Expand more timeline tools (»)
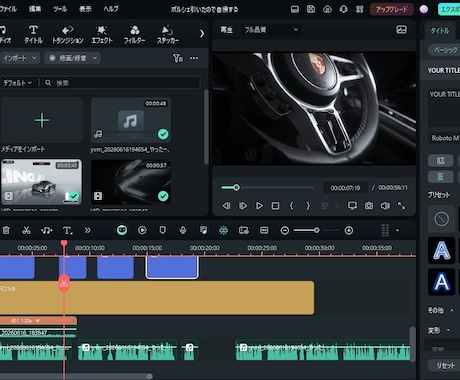 (87, 230)
